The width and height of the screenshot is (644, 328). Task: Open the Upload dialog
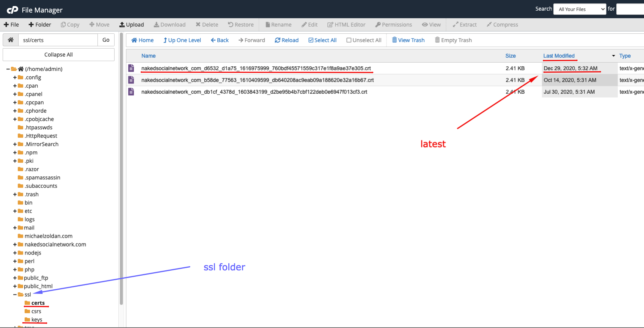(132, 25)
